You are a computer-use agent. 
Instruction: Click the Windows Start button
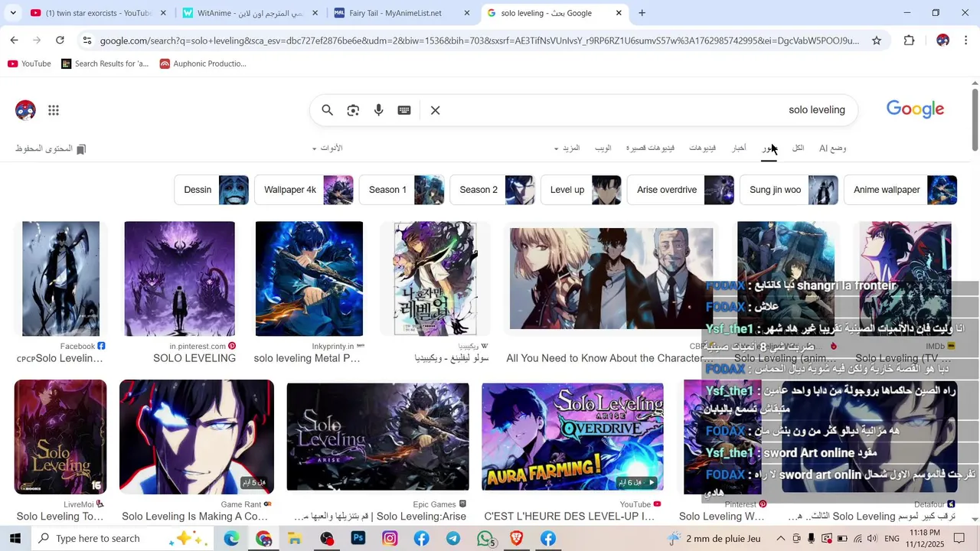tap(15, 539)
